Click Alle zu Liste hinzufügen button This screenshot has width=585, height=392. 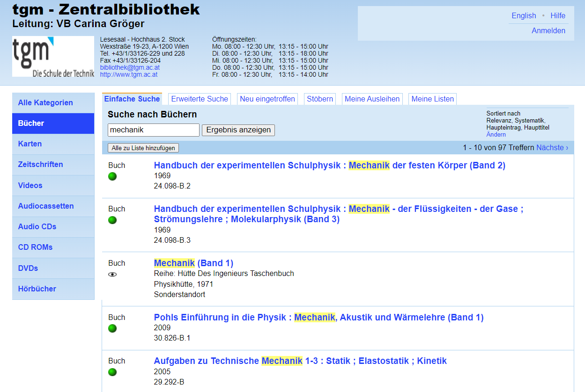pyautogui.click(x=143, y=148)
